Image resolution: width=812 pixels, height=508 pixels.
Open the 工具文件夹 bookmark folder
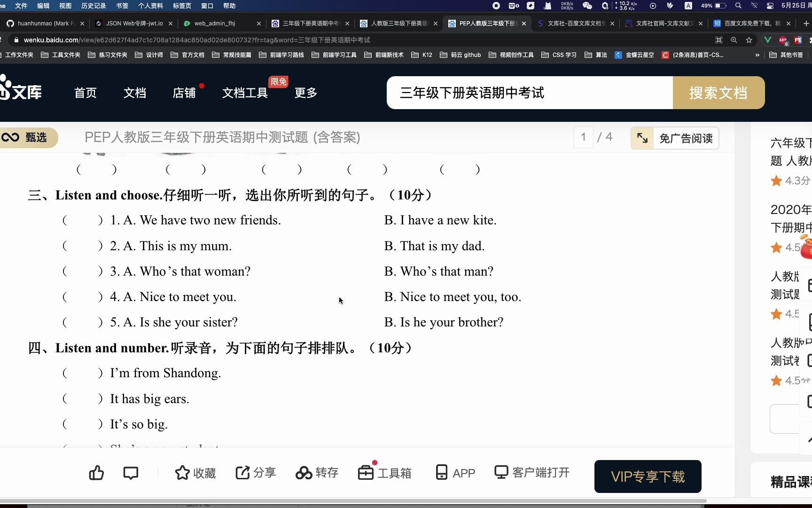point(61,55)
